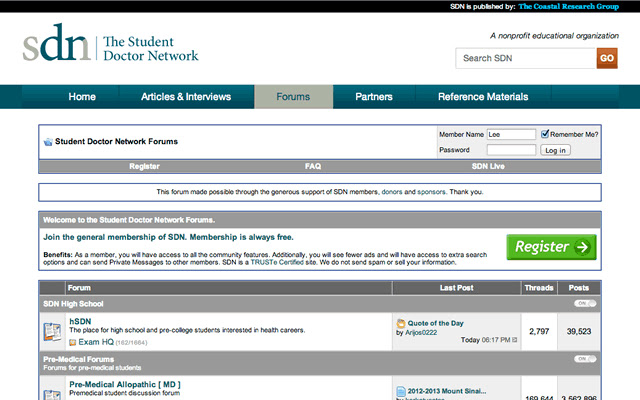The width and height of the screenshot is (640, 400).
Task: Click the hSDN thread count 2,797
Action: pyautogui.click(x=539, y=331)
